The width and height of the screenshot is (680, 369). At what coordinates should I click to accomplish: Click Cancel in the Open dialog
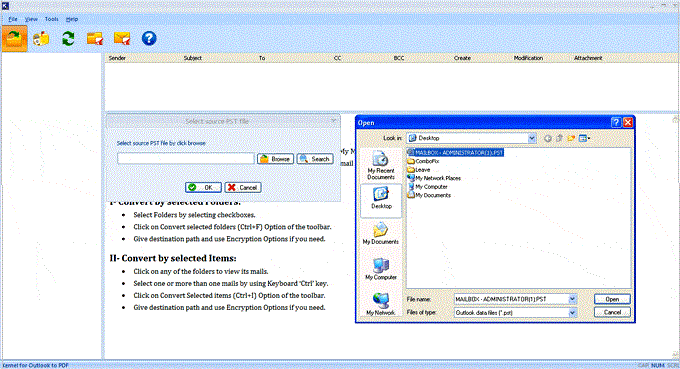[612, 312]
